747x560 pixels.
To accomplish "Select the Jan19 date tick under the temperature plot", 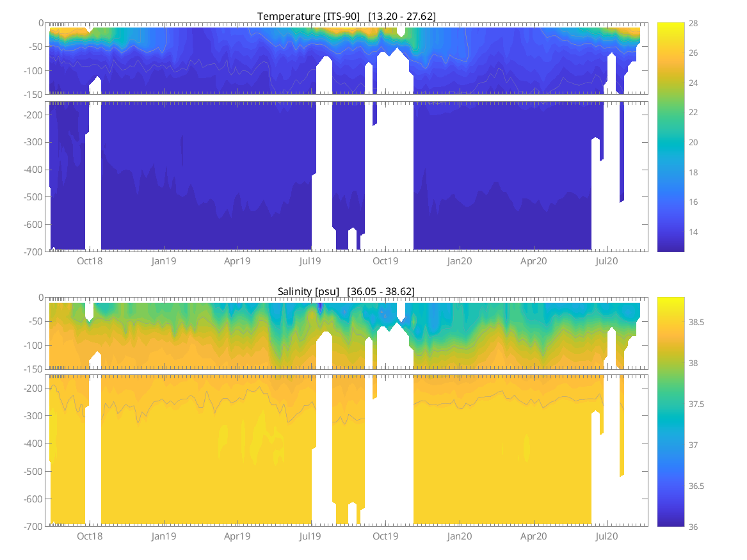I will (x=163, y=261).
